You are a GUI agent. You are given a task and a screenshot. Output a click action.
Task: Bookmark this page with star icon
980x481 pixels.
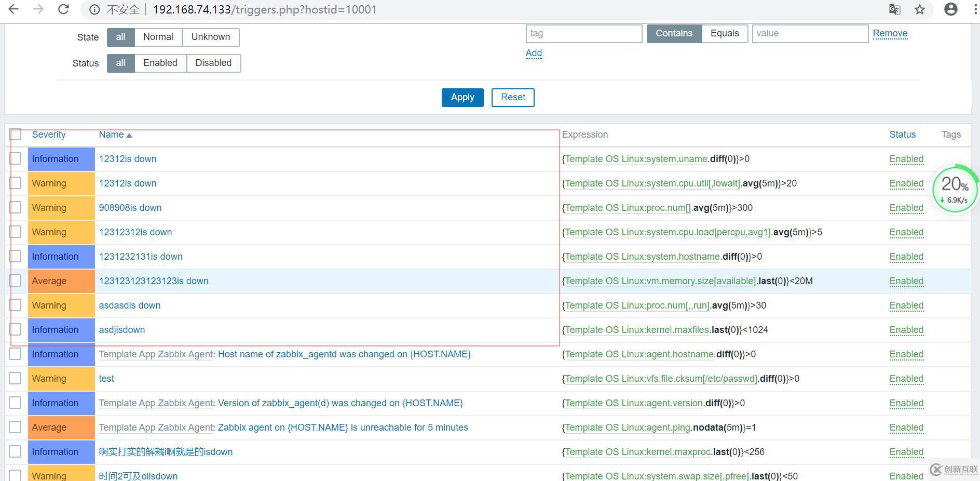click(x=920, y=9)
